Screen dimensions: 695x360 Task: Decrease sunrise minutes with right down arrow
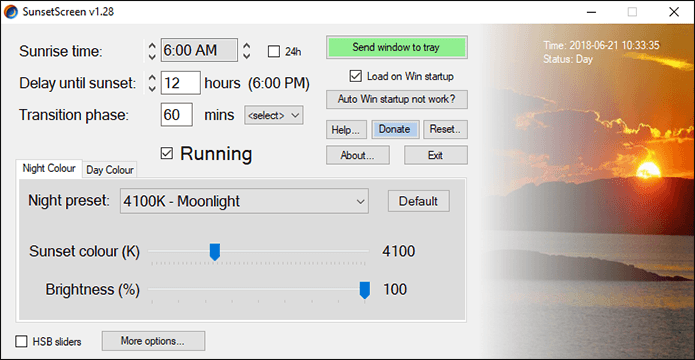(247, 56)
